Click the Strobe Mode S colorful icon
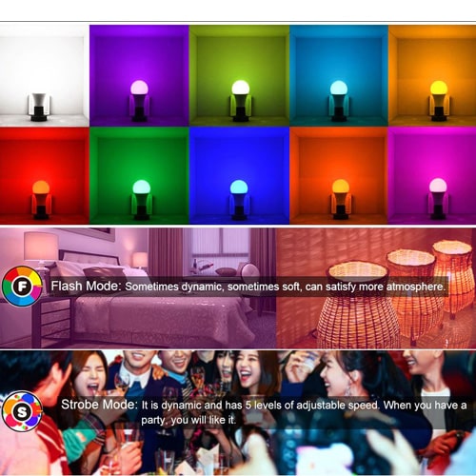 point(22,411)
